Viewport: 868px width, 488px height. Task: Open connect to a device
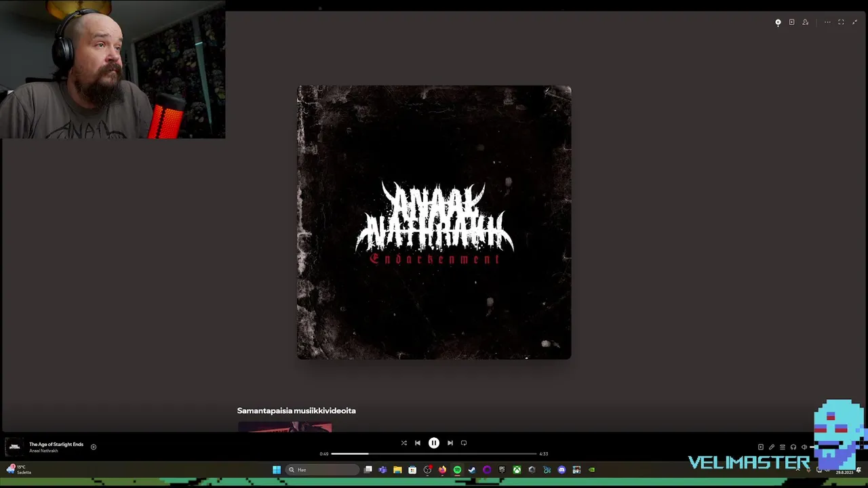(793, 447)
